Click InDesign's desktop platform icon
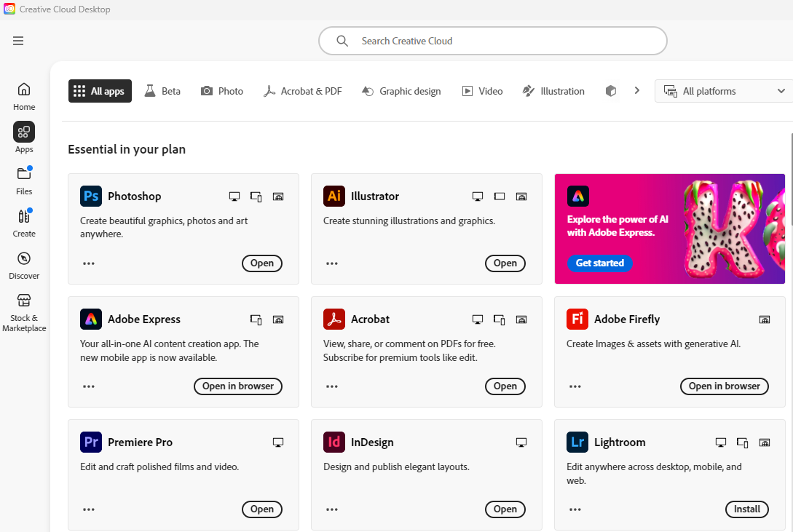 (x=521, y=442)
